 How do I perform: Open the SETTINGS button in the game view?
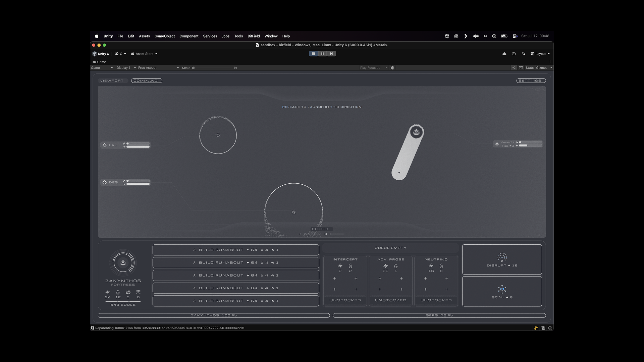click(x=531, y=80)
